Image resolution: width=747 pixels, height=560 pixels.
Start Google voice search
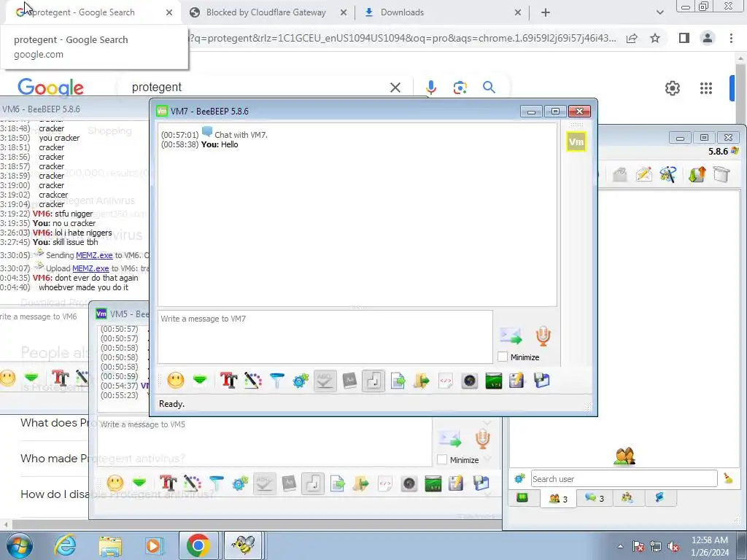pyautogui.click(x=430, y=87)
